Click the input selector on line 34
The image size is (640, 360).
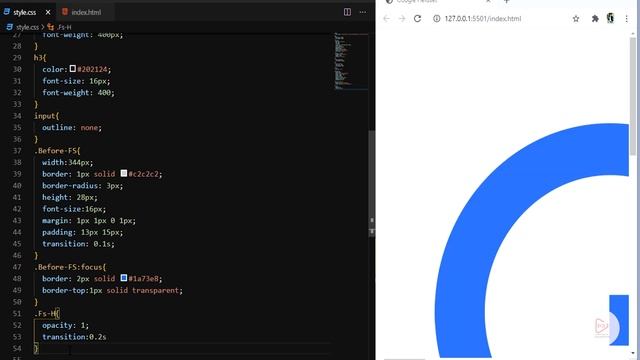(47, 116)
